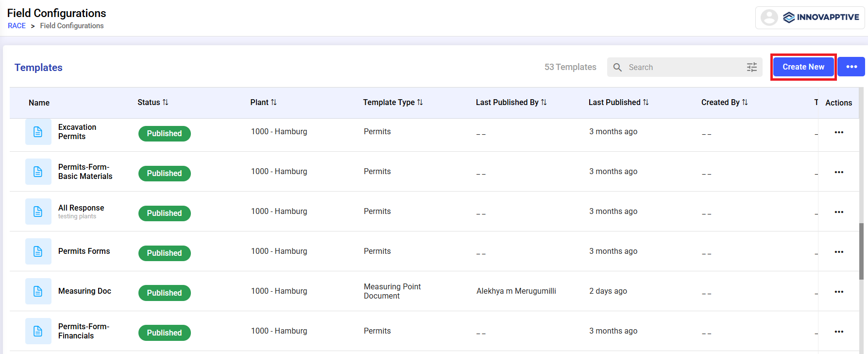Open actions menu for All Response row
The width and height of the screenshot is (868, 354).
click(838, 212)
